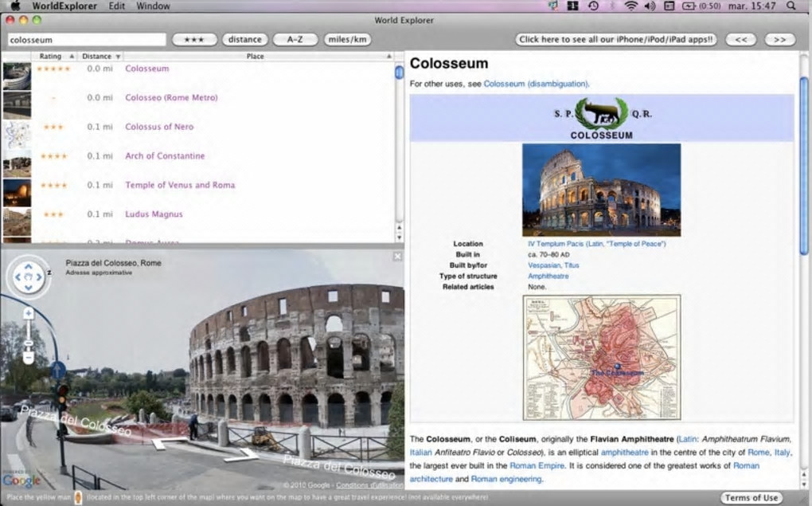Open the IV Templum Pacis link
This screenshot has width=812, height=506.
[x=596, y=244]
